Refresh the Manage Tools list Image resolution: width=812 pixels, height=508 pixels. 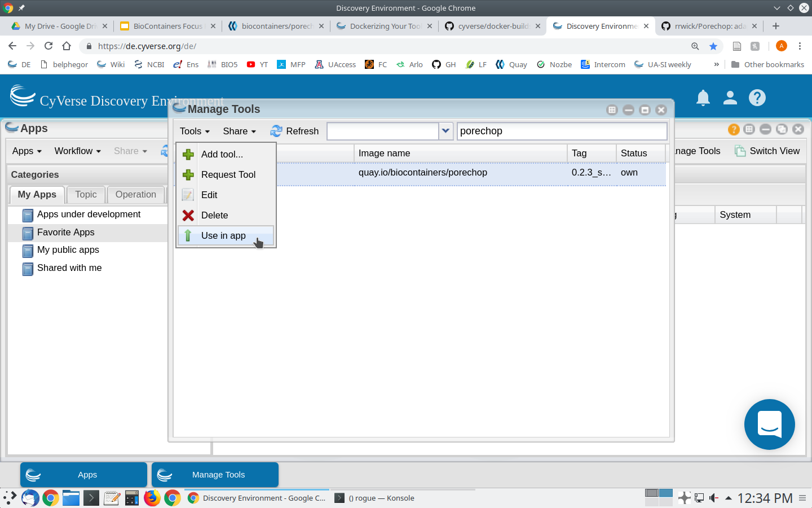294,131
